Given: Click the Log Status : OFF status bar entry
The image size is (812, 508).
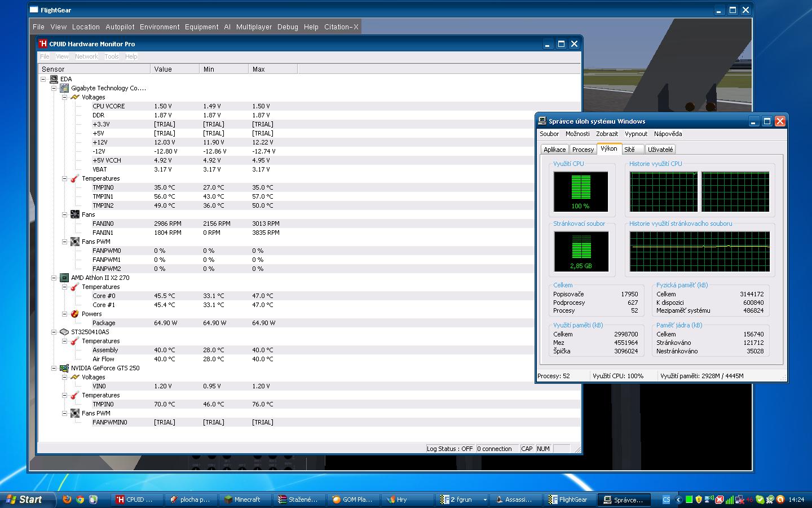Looking at the screenshot, I should point(449,449).
